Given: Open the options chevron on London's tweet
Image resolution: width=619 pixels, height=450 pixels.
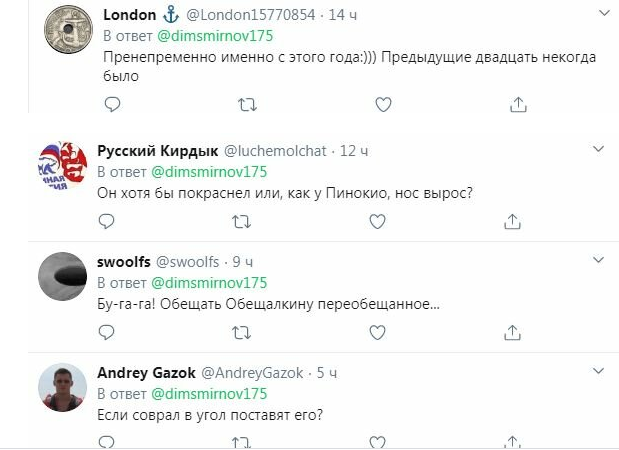Looking at the screenshot, I should [601, 15].
